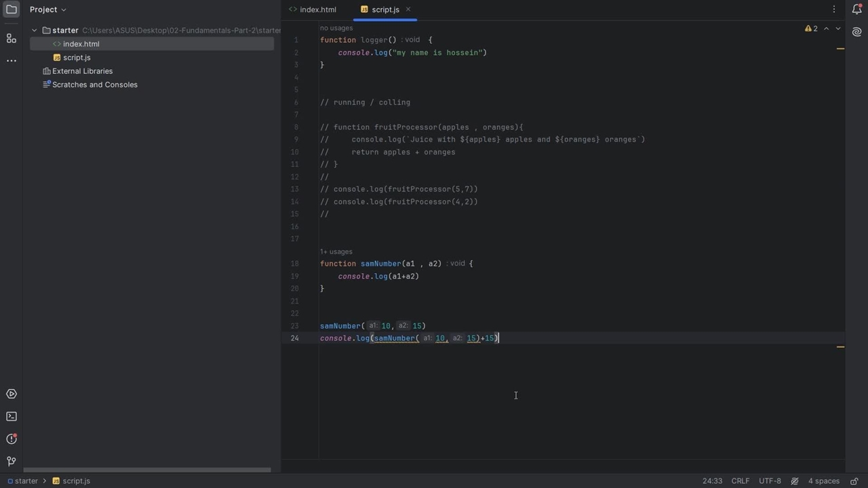Open the Services tool window icon
This screenshot has height=488, width=868.
point(12,394)
